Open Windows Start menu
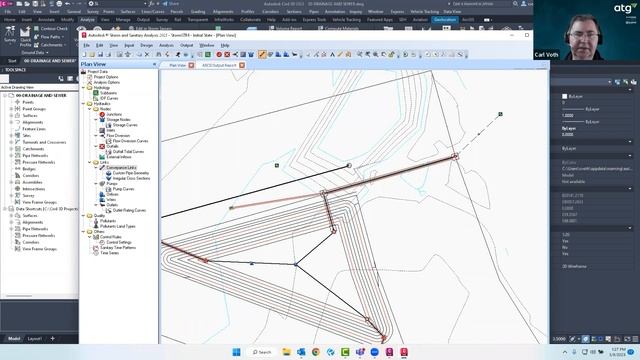Screen dimensions: 640x360 point(236,352)
